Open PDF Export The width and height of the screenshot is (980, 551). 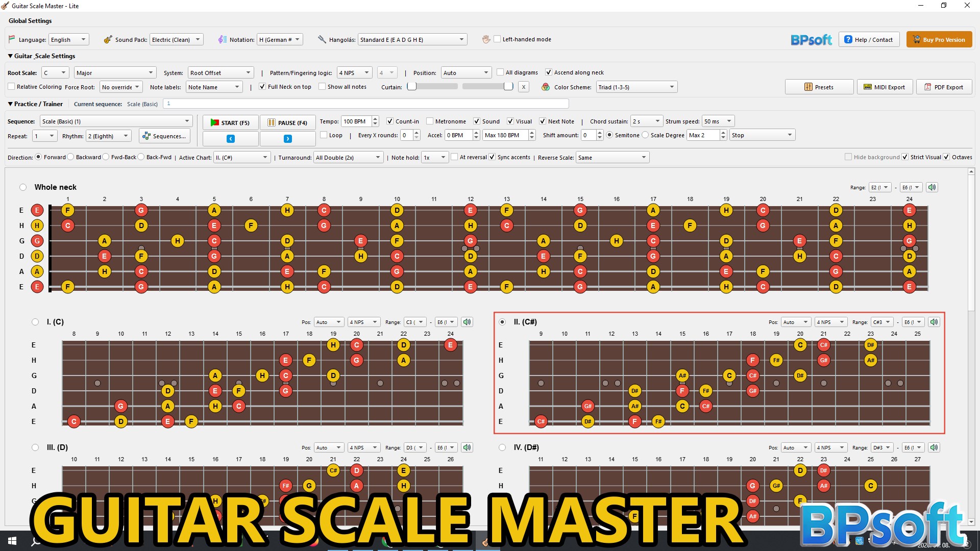tap(944, 87)
